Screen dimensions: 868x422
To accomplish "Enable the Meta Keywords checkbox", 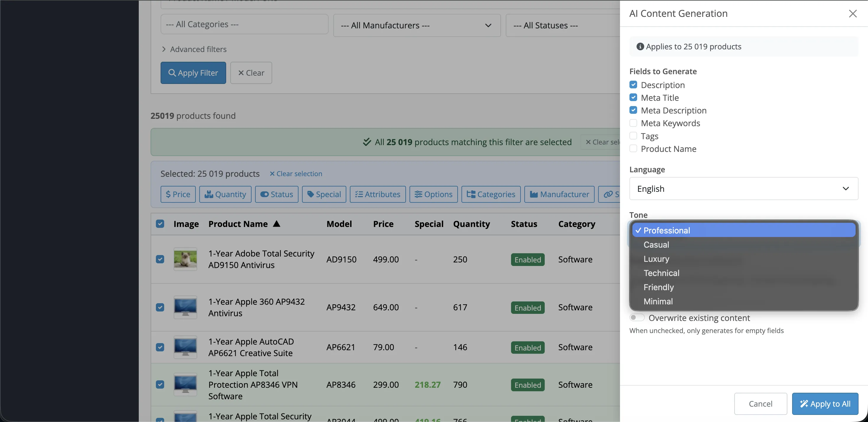I will click(x=633, y=123).
